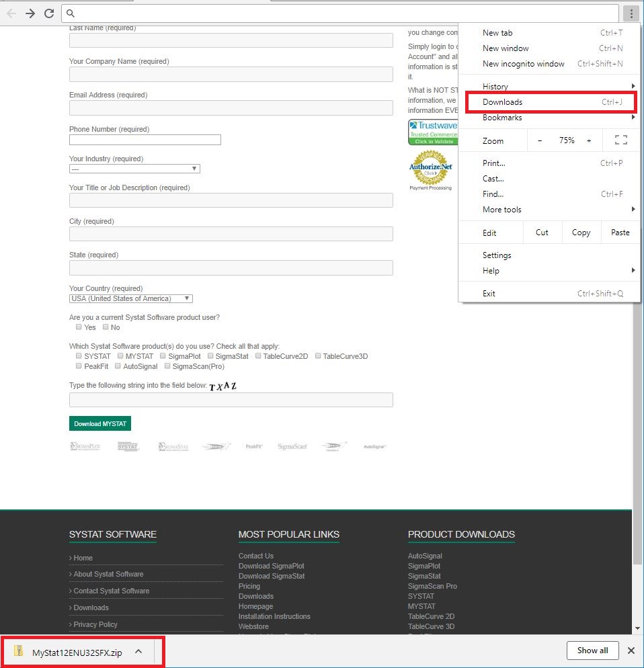
Task: Increase zoom with the plus button
Action: 589,140
